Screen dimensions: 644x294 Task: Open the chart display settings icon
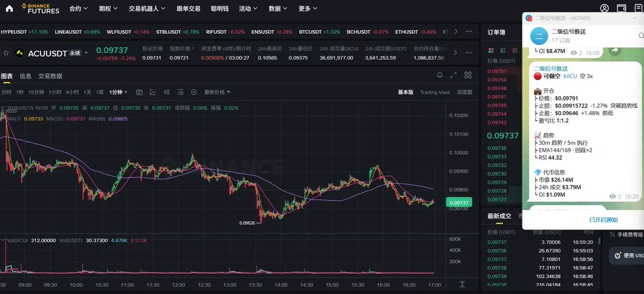[x=180, y=92]
